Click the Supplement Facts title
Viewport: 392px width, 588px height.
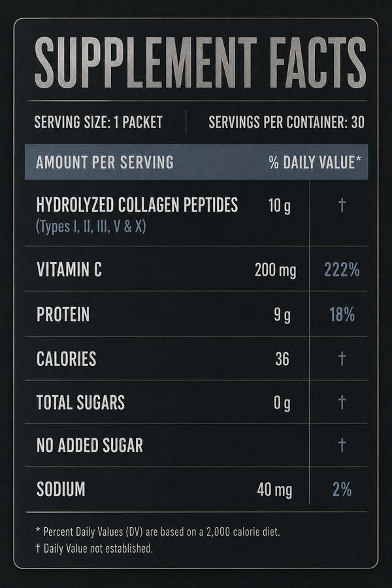click(200, 63)
